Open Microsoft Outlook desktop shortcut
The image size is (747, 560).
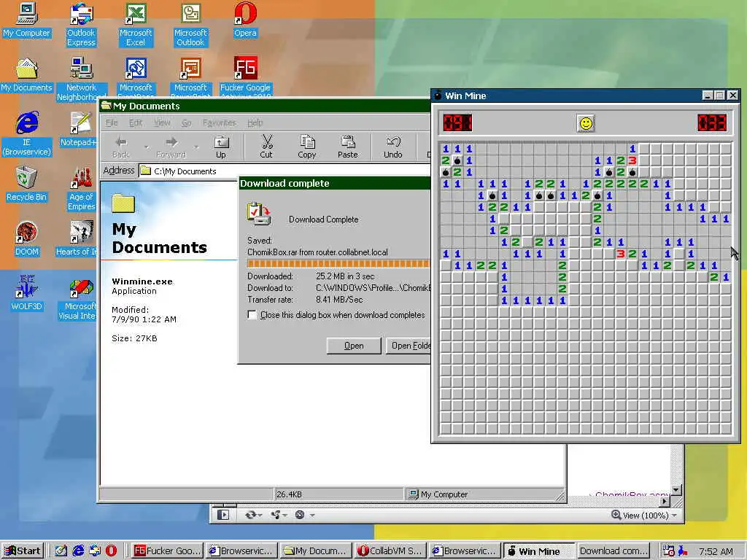pos(190,24)
